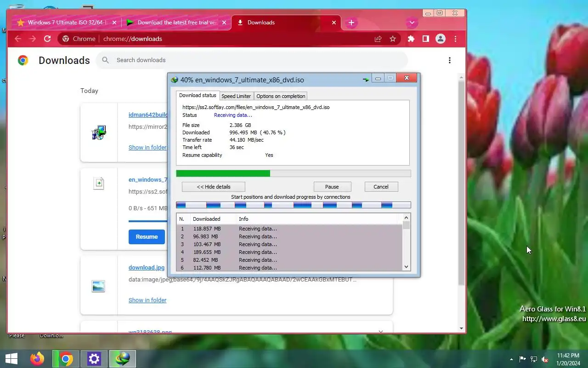Click the IDM send-to-tray arrow icon in title bar
The width and height of the screenshot is (588, 368).
366,80
